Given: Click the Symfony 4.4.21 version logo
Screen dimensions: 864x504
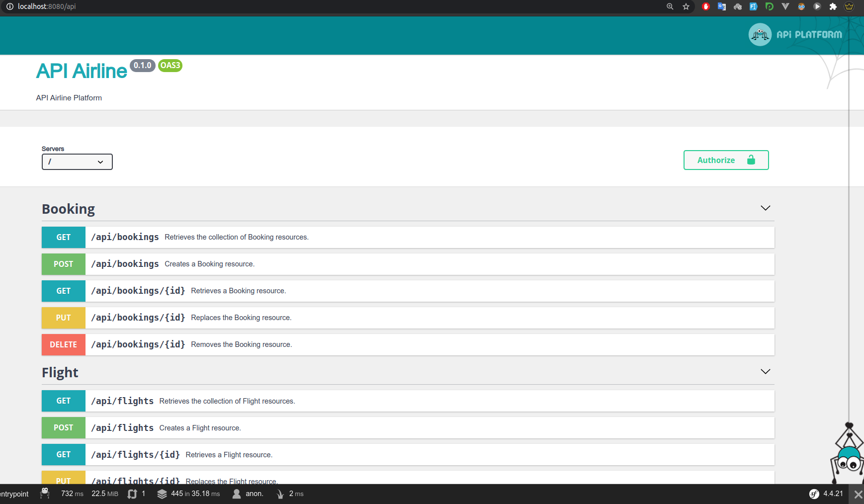Looking at the screenshot, I should pyautogui.click(x=826, y=494).
